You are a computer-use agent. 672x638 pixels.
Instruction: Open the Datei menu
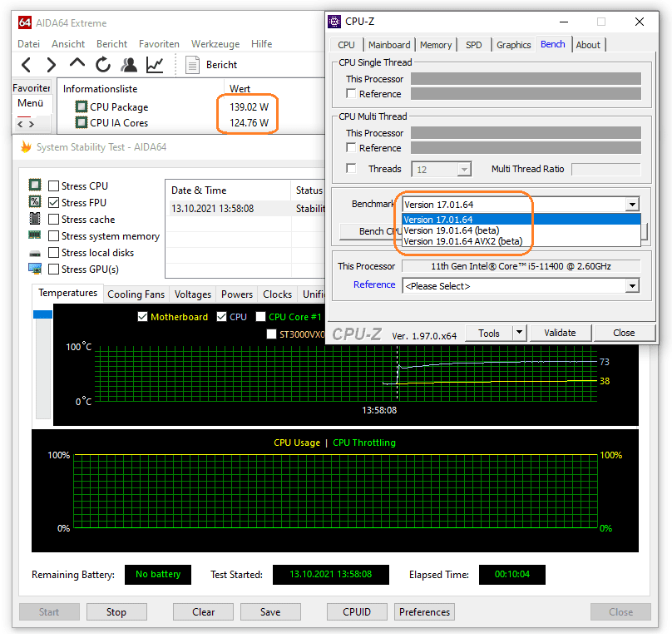point(28,44)
